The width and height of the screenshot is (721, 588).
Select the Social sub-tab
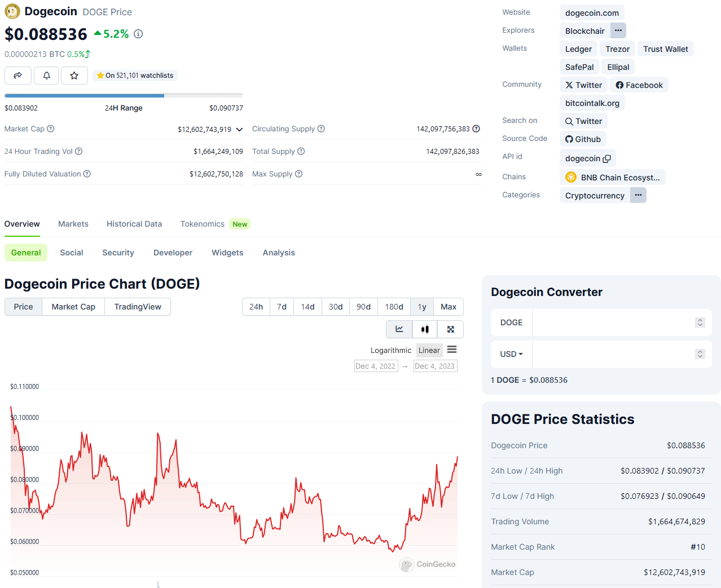pyautogui.click(x=72, y=253)
